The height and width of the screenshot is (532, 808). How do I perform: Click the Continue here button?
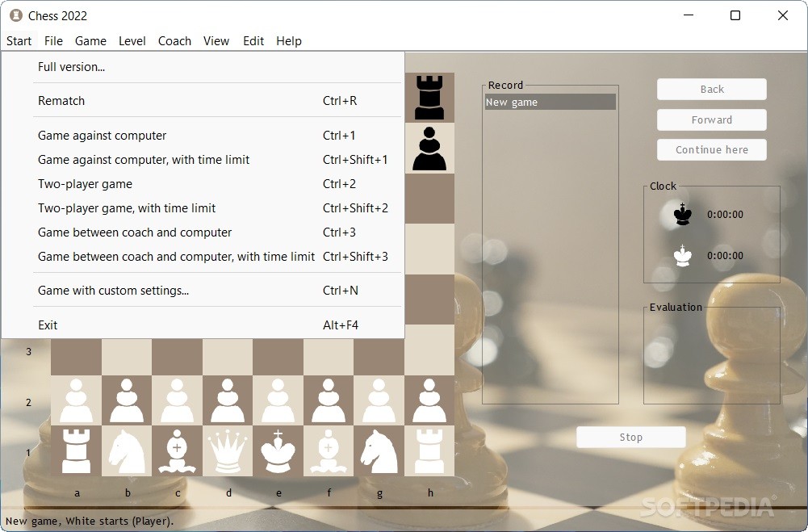click(712, 149)
